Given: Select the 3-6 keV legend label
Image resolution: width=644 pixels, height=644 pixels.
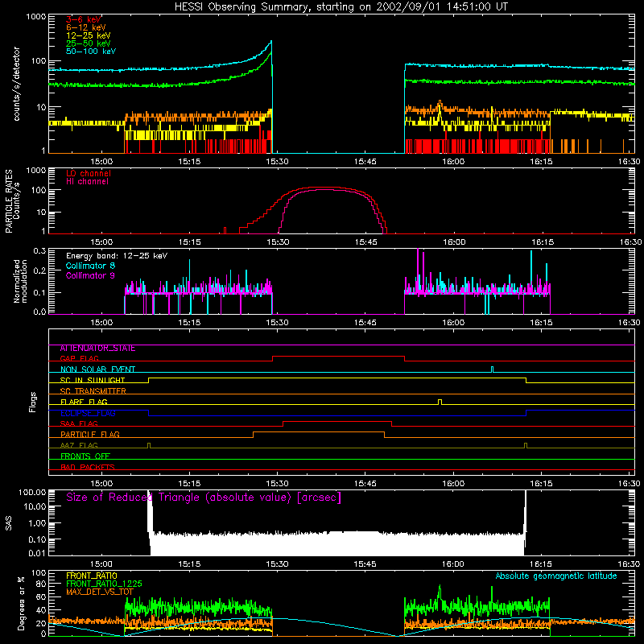Looking at the screenshot, I should tap(84, 19).
